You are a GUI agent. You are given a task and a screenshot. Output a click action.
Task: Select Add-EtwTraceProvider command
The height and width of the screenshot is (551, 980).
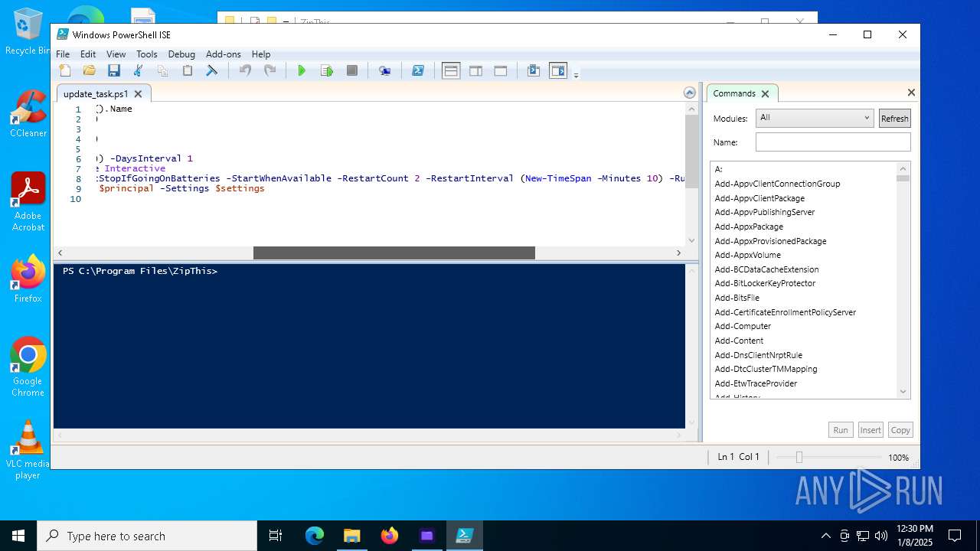tap(756, 383)
